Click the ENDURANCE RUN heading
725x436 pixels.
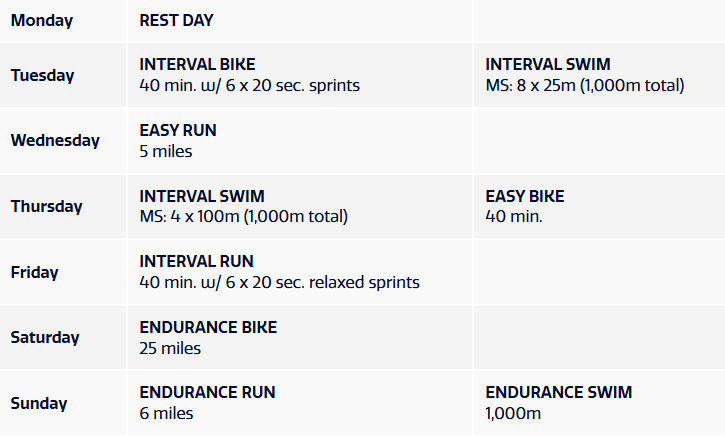click(207, 393)
